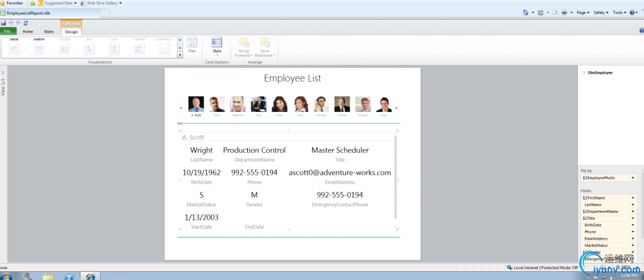Screen dimensions: 644x280
Task: Open the Safety menu
Action: [x=601, y=13]
